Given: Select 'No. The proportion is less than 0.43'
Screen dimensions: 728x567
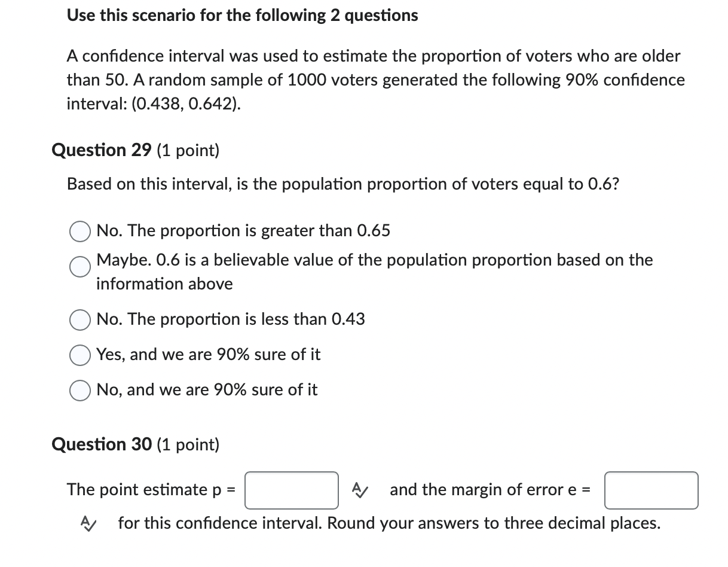Looking at the screenshot, I should click(x=79, y=319).
